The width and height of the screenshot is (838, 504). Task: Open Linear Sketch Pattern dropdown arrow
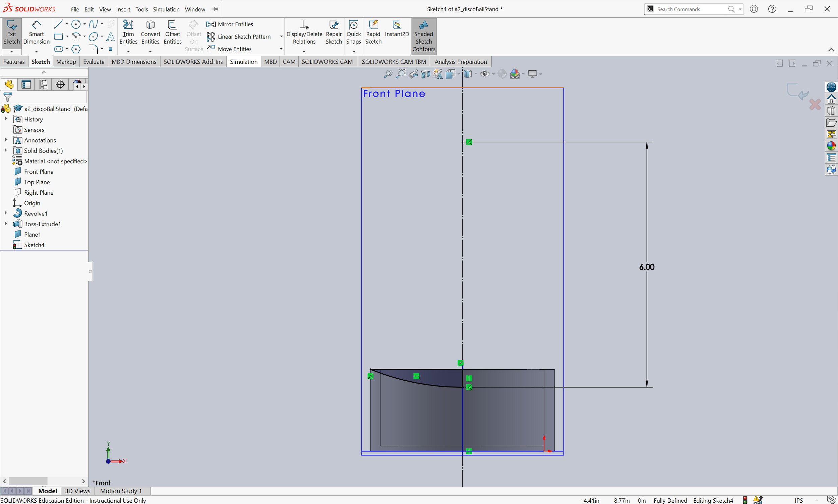pyautogui.click(x=281, y=37)
